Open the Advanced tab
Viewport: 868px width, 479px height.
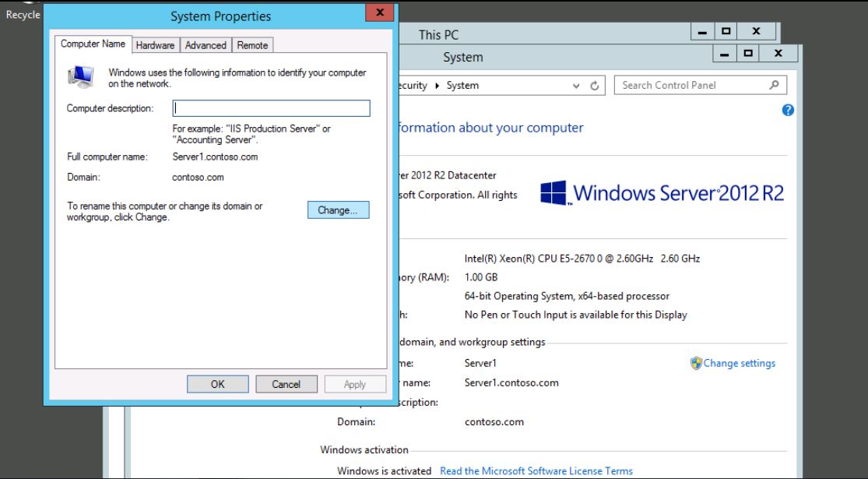click(x=206, y=45)
